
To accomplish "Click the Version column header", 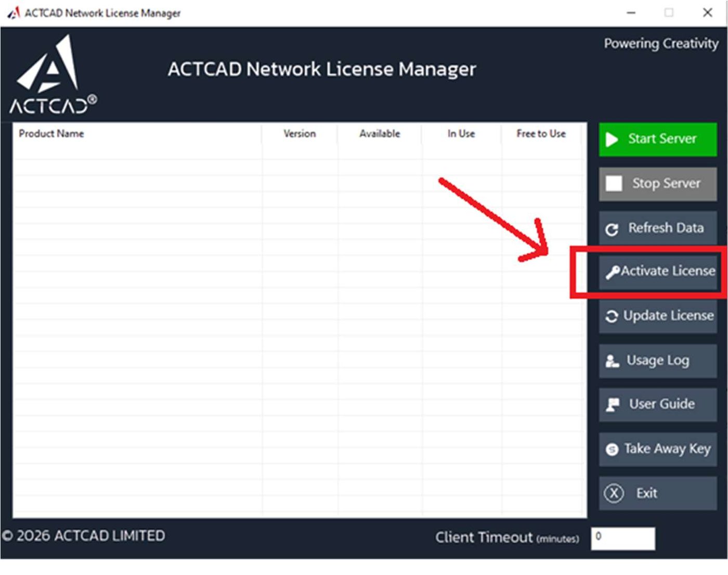I will click(300, 134).
